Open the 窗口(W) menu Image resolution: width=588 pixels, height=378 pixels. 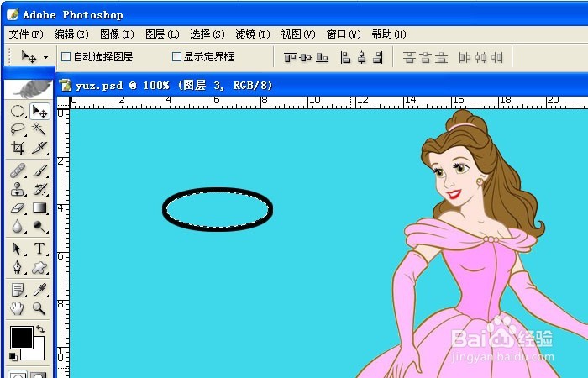pos(343,34)
